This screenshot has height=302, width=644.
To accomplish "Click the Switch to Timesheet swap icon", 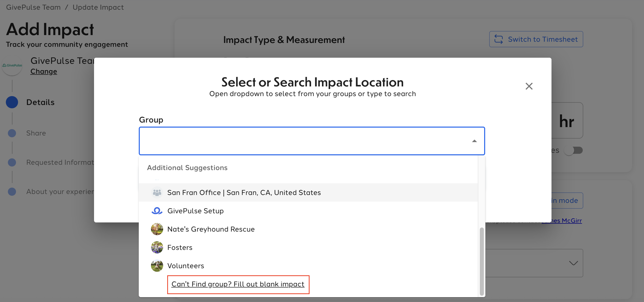I will click(x=498, y=39).
